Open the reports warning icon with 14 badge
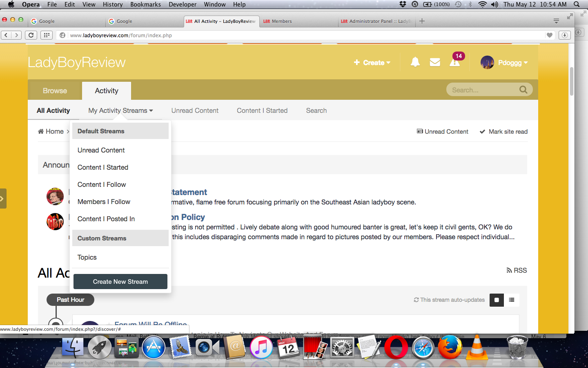Screen dimensions: 588x368 click(455, 62)
